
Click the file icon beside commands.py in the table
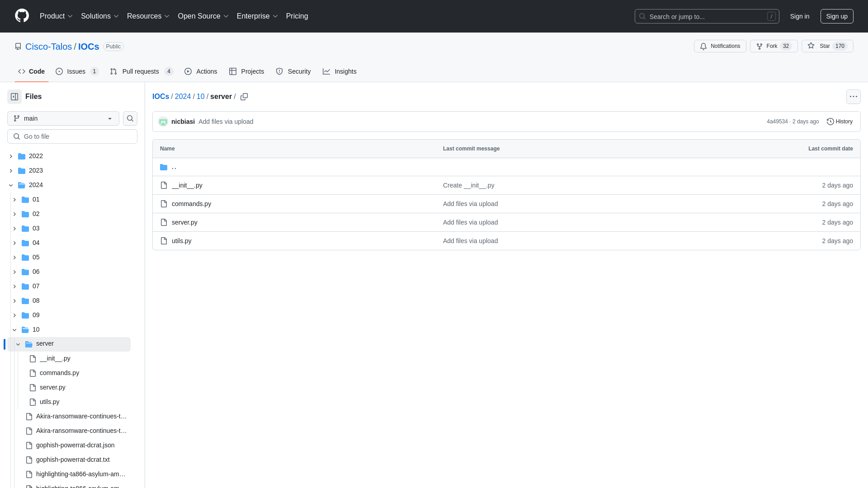(x=164, y=204)
